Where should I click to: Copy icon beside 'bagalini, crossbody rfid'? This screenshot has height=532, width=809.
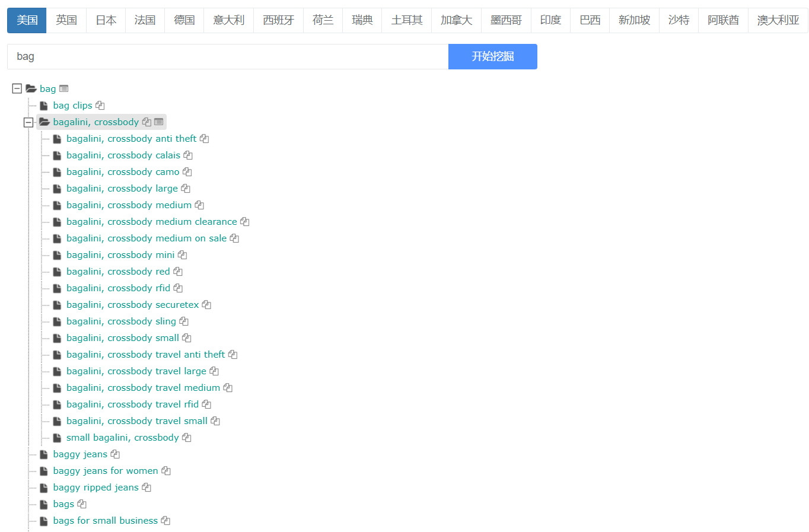click(x=178, y=288)
